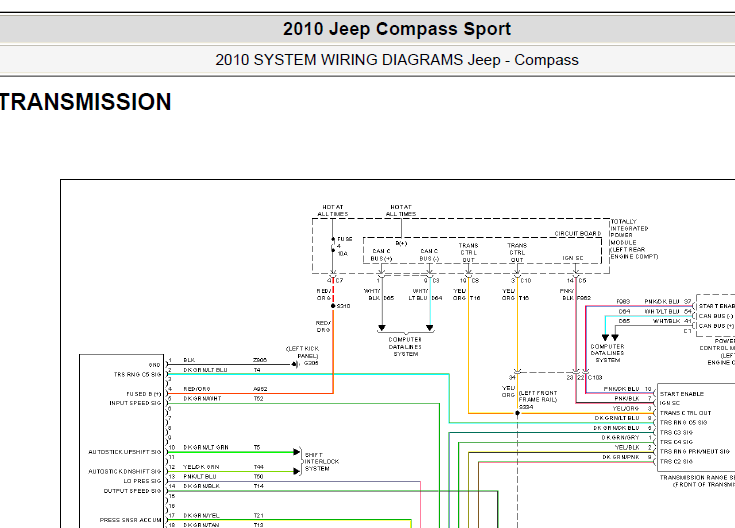Click 'DK GRN/LT GRN' wire label
This screenshot has width=735, height=528.
[206, 447]
